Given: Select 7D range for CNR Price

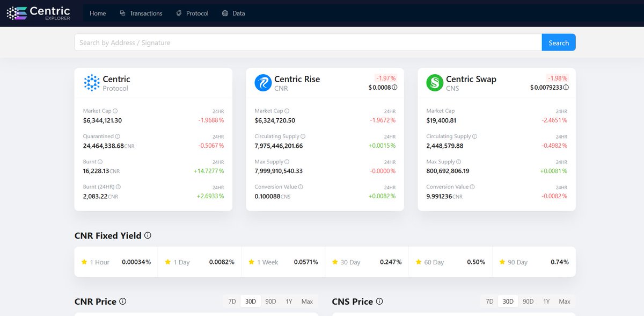Looking at the screenshot, I should coord(232,301).
